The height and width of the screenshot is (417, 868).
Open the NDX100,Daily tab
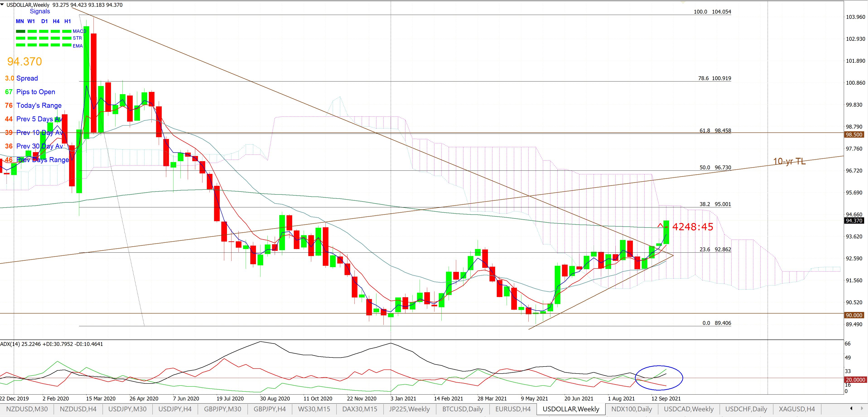(632, 409)
